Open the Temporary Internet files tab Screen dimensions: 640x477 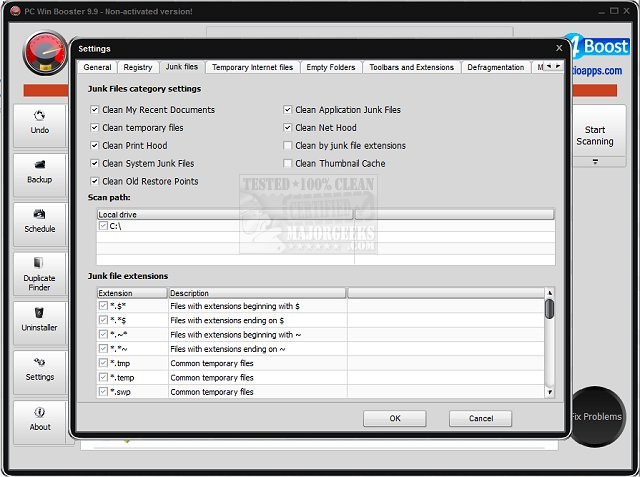tap(252, 67)
